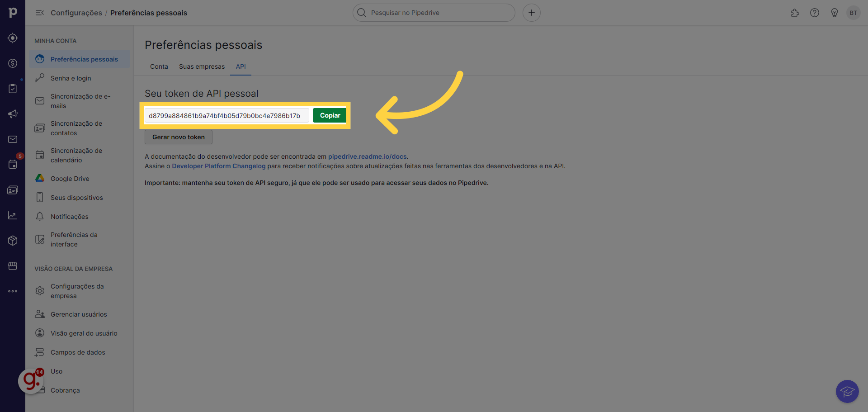Open Insights from the chart icon
The height and width of the screenshot is (412, 868).
tap(13, 215)
